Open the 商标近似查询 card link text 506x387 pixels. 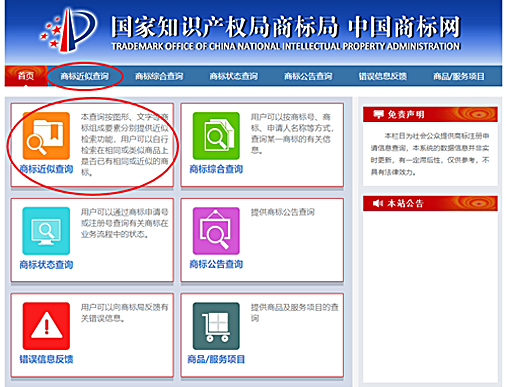(x=46, y=169)
